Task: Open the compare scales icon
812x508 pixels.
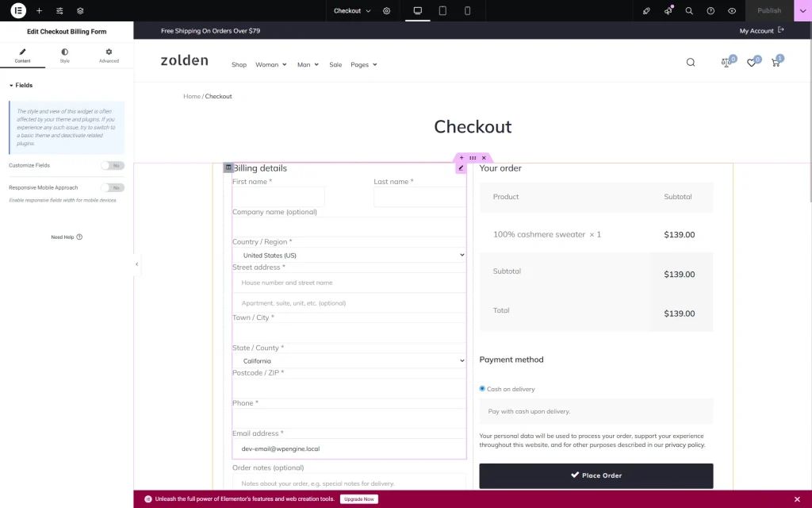Action: coord(726,63)
